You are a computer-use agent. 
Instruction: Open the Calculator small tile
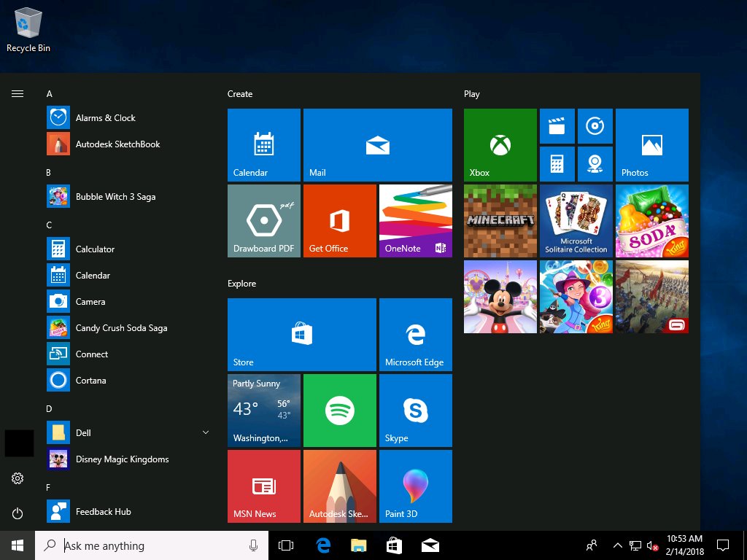tap(557, 164)
